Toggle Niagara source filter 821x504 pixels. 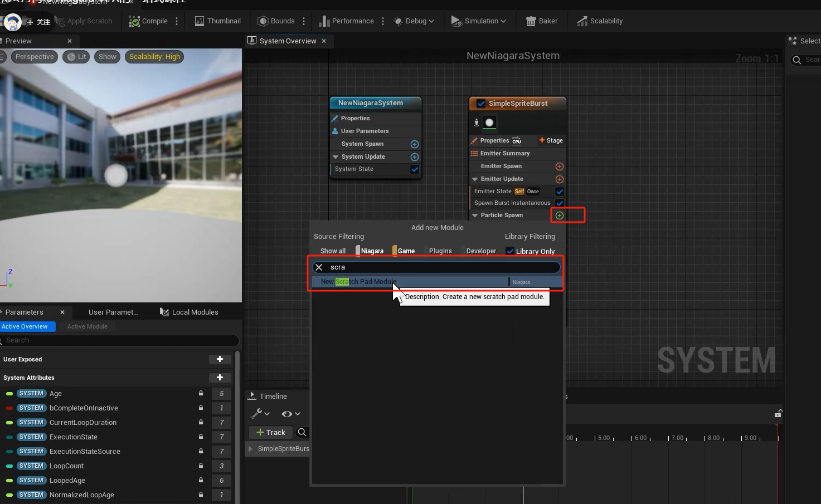pyautogui.click(x=370, y=251)
